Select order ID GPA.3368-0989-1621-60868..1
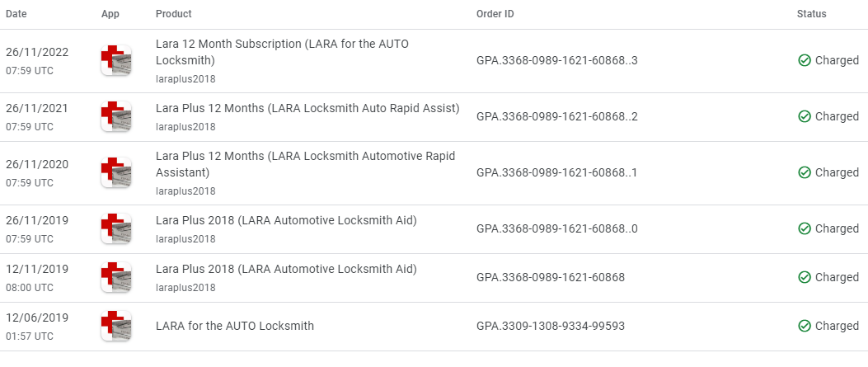Image resolution: width=868 pixels, height=367 pixels. [x=556, y=172]
